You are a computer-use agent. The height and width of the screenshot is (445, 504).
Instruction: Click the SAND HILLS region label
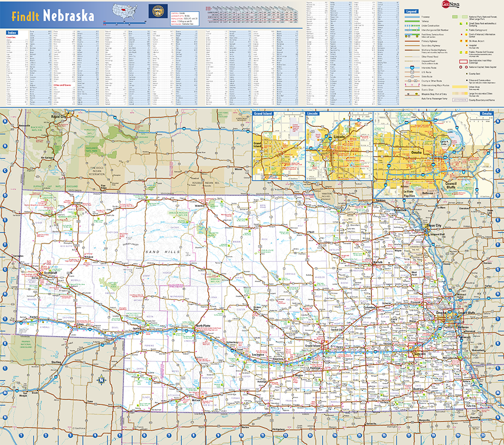[x=163, y=252]
